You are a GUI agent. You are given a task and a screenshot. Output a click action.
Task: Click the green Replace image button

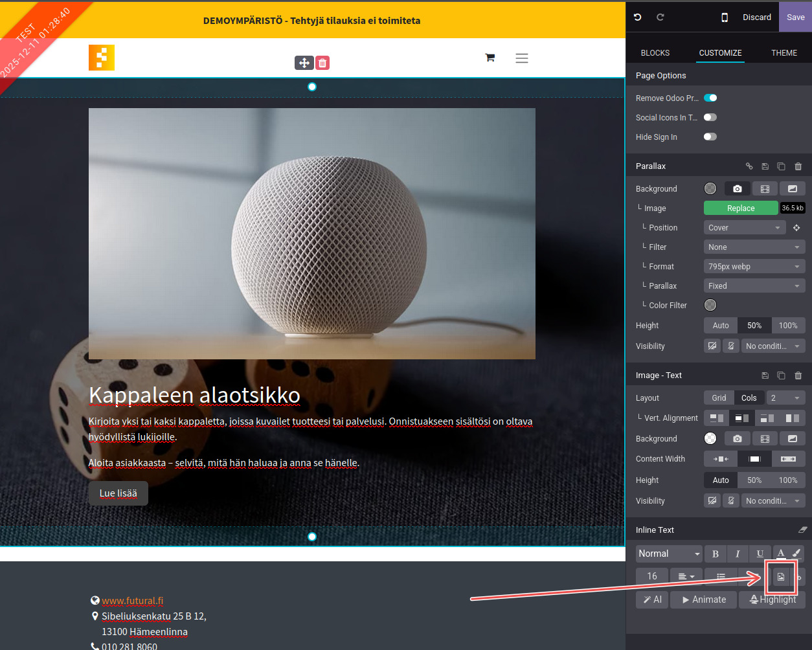click(741, 208)
